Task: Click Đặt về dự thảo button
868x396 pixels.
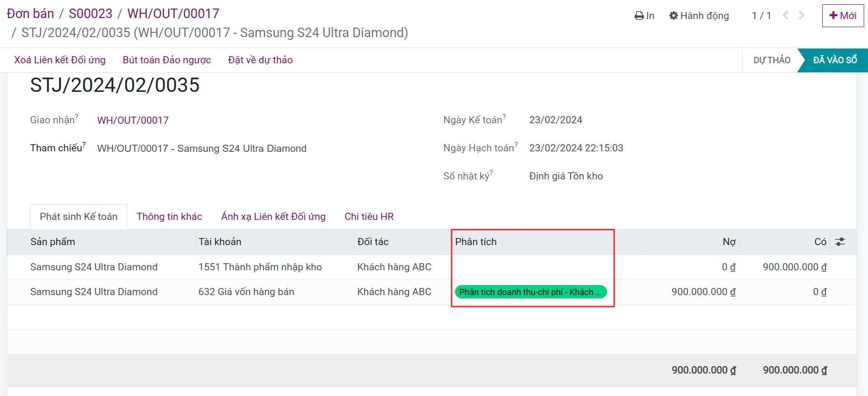Action: (260, 60)
